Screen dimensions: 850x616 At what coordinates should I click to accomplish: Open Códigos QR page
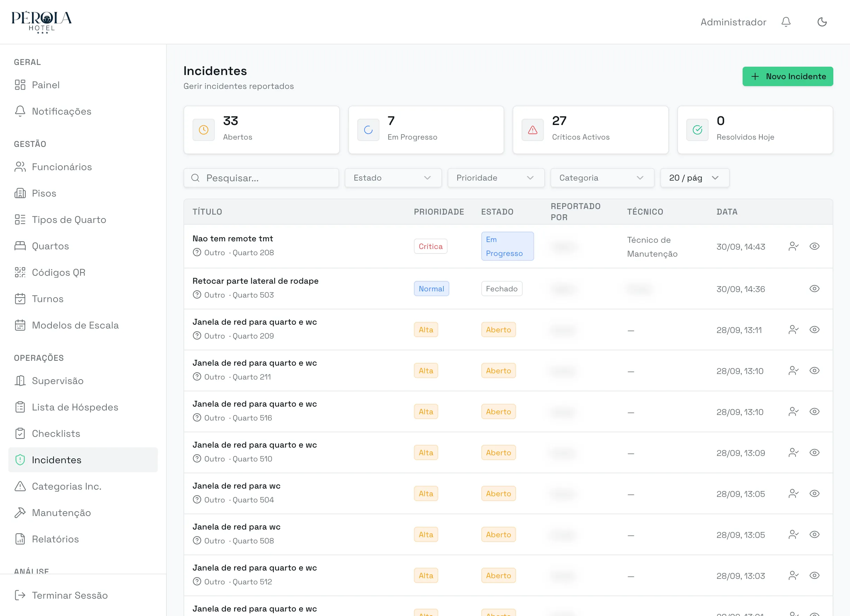click(83, 272)
